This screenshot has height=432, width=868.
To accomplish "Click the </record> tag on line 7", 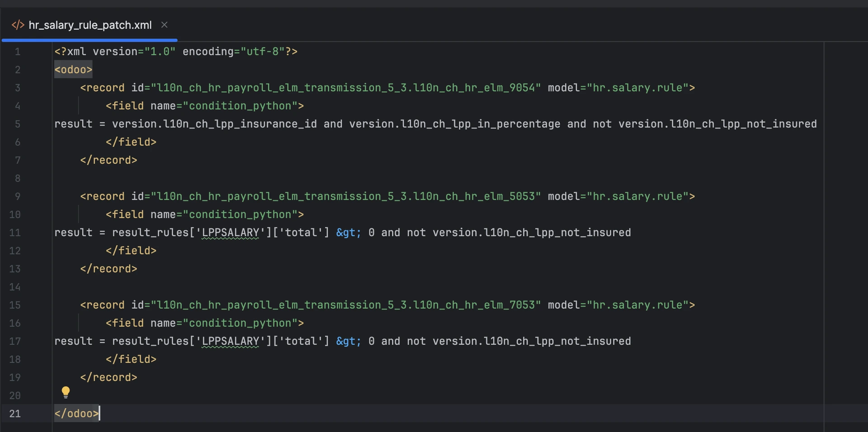I will [x=108, y=160].
